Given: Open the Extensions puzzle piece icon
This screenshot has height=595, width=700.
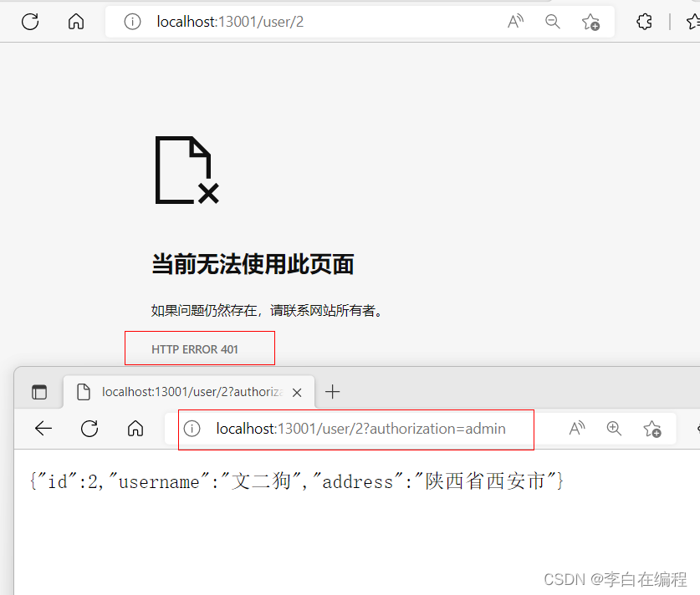Looking at the screenshot, I should 644,22.
